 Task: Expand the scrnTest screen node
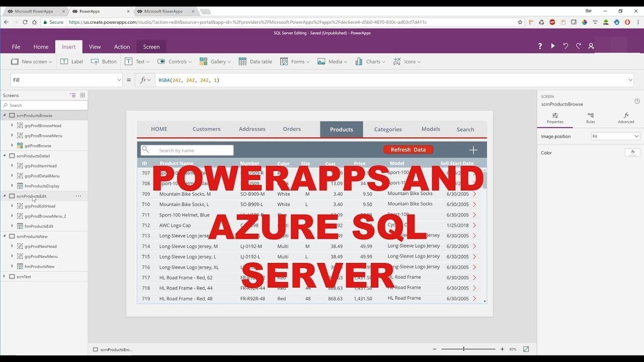point(5,277)
